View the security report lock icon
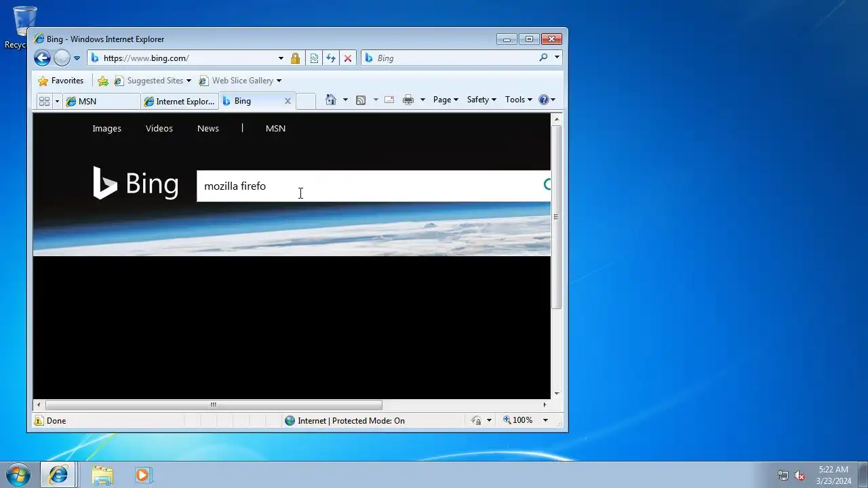The height and width of the screenshot is (488, 868). 295,58
